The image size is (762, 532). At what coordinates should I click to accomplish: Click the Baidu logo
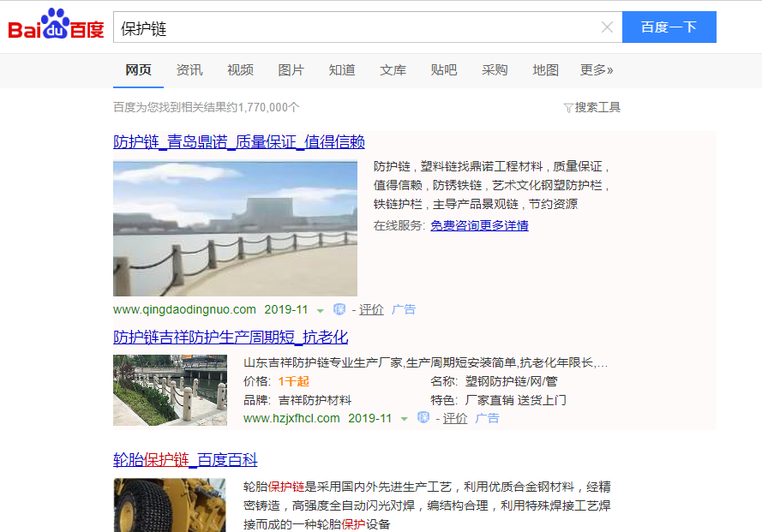point(56,24)
